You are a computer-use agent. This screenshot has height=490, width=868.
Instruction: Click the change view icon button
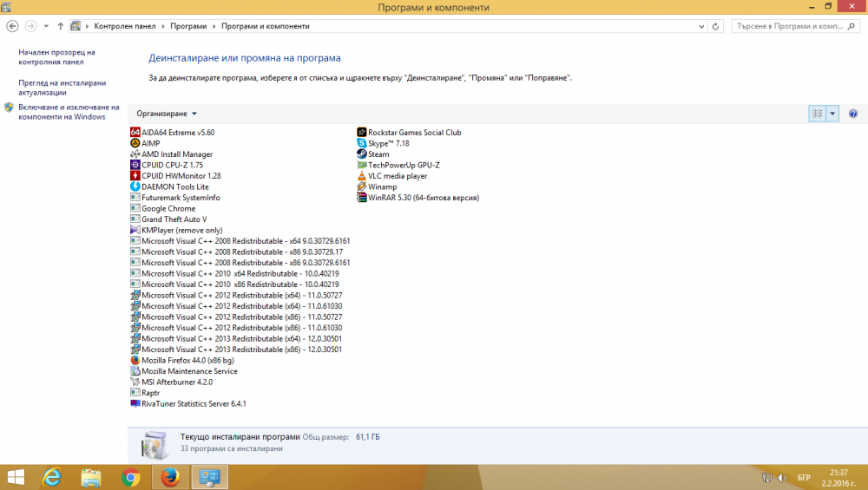pos(817,114)
